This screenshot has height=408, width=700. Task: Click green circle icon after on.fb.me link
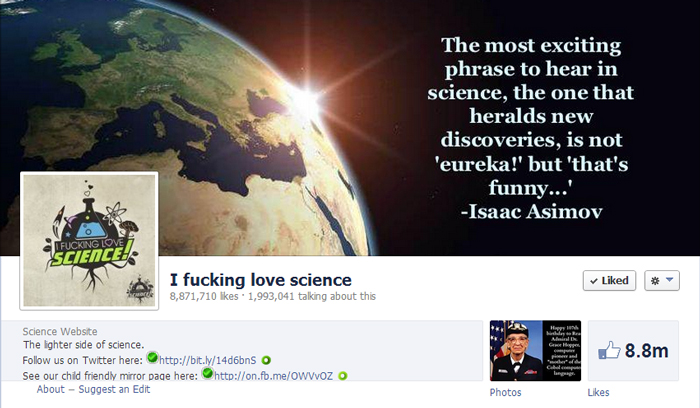point(342,376)
